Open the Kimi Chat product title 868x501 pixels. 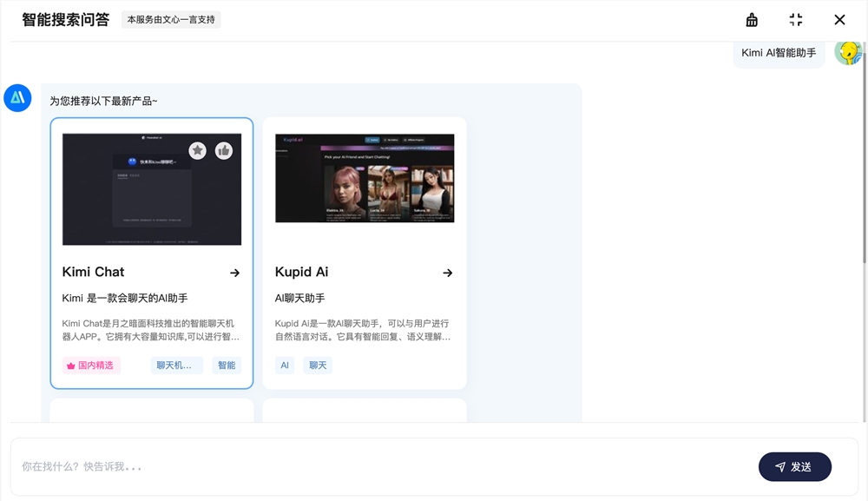pyautogui.click(x=93, y=272)
